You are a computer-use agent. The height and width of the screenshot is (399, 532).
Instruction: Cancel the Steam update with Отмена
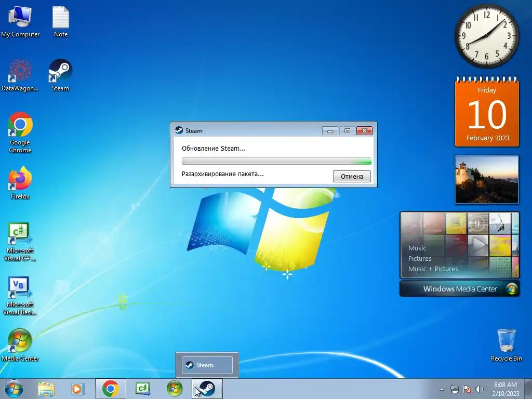click(352, 177)
